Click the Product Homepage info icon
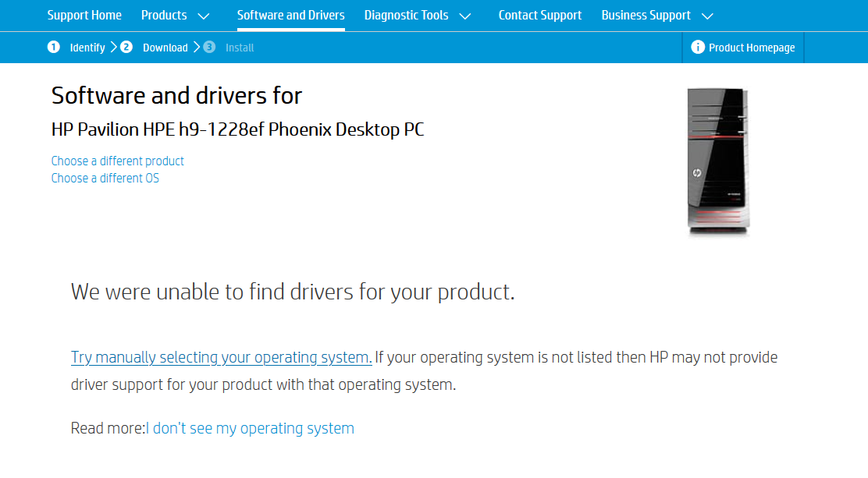 click(x=698, y=48)
